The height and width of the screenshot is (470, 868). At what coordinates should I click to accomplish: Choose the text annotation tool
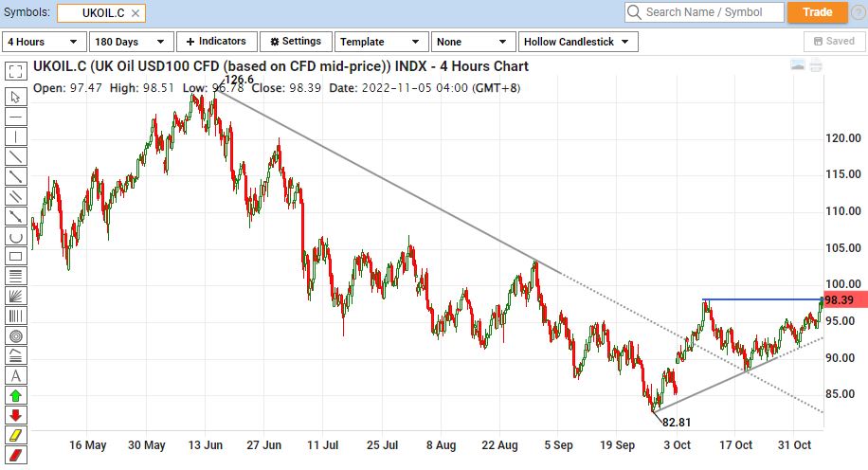[x=15, y=375]
